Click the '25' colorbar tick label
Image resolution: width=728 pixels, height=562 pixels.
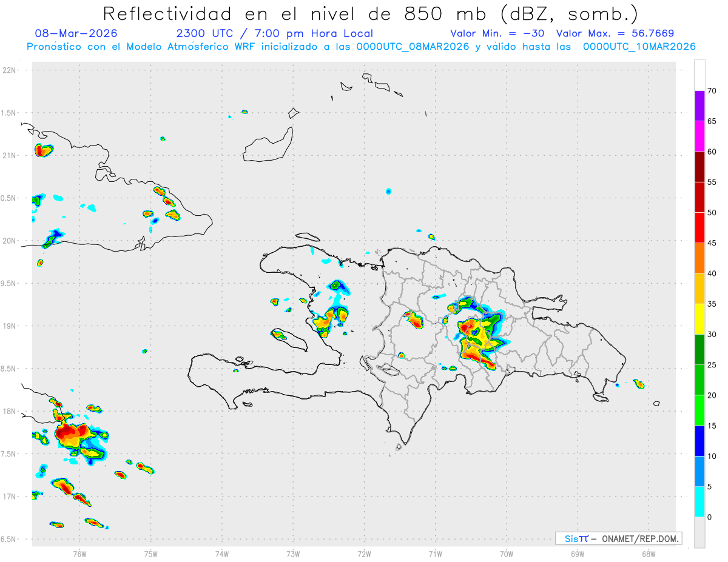pos(712,365)
